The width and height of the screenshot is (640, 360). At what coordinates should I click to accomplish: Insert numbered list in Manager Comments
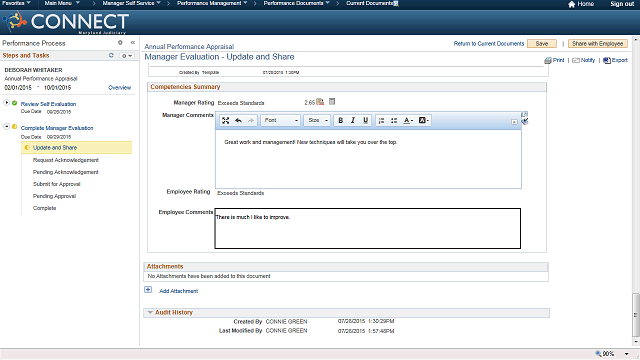tap(381, 120)
